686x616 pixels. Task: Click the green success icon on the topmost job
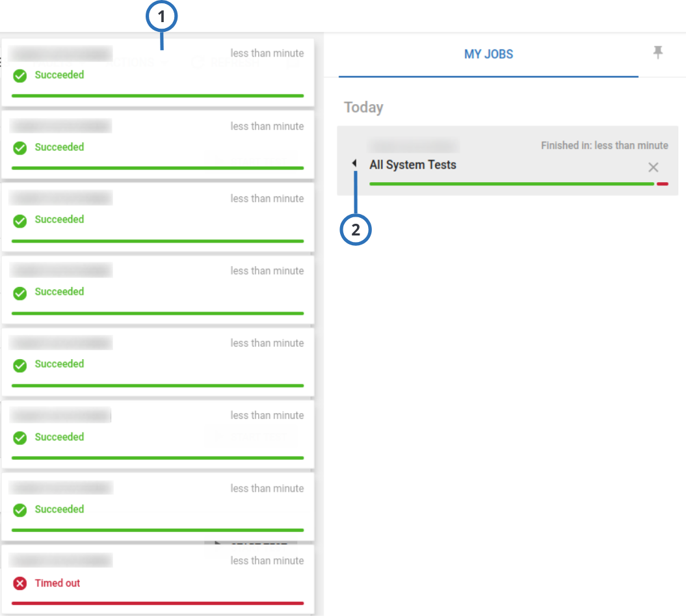(x=20, y=75)
